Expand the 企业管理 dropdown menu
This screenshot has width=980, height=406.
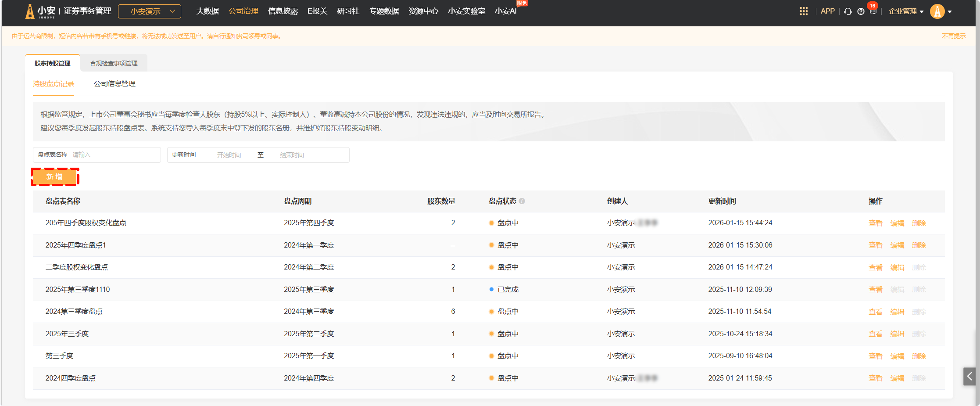tap(906, 11)
